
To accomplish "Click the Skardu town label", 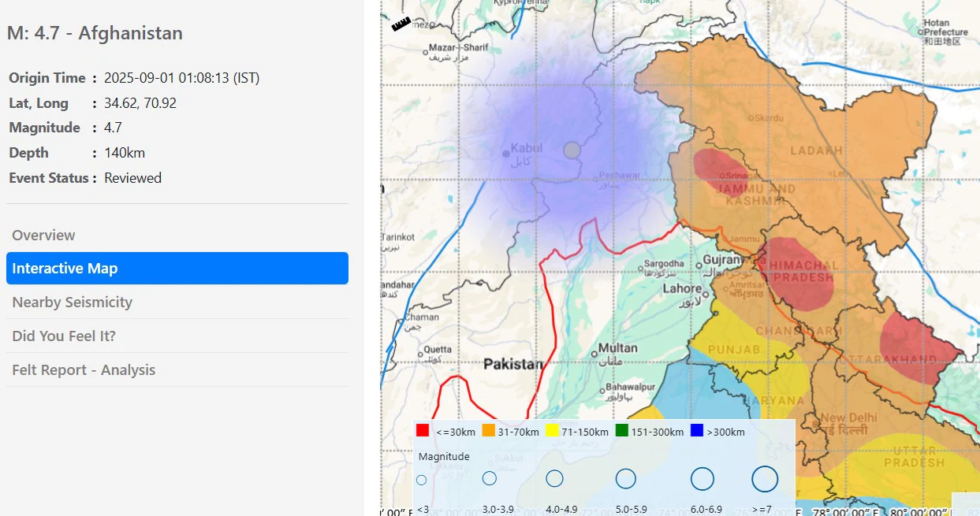I will 769,118.
